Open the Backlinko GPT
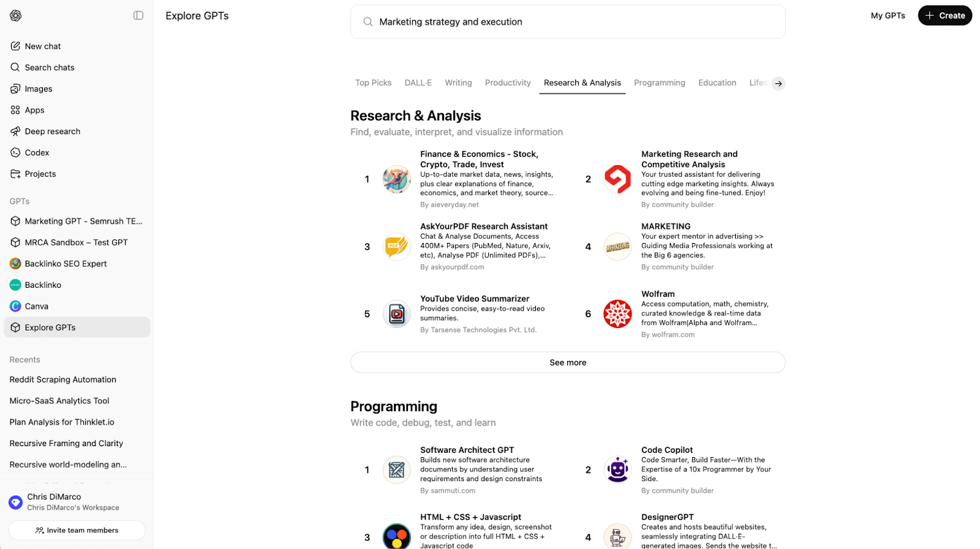This screenshot has width=980, height=549. click(77, 285)
